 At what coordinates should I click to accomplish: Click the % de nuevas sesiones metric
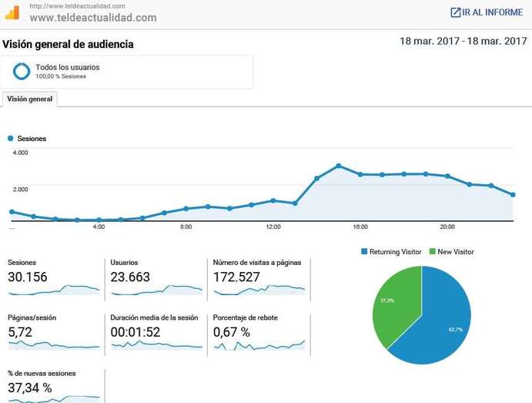[53, 384]
